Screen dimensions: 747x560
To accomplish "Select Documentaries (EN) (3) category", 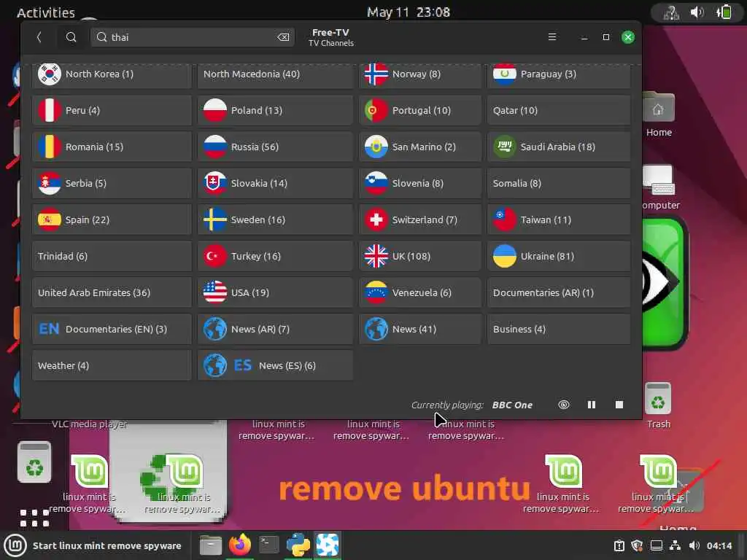I will (x=112, y=329).
